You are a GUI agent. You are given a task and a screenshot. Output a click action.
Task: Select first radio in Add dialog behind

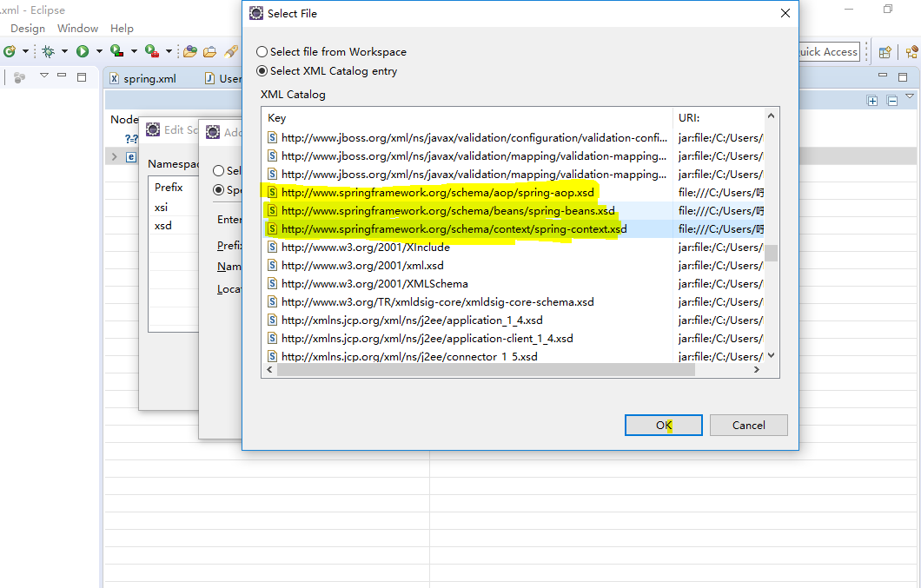coord(218,170)
